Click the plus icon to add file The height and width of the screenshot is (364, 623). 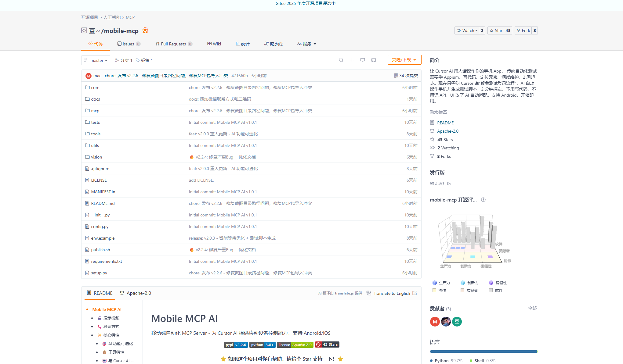[x=352, y=60]
